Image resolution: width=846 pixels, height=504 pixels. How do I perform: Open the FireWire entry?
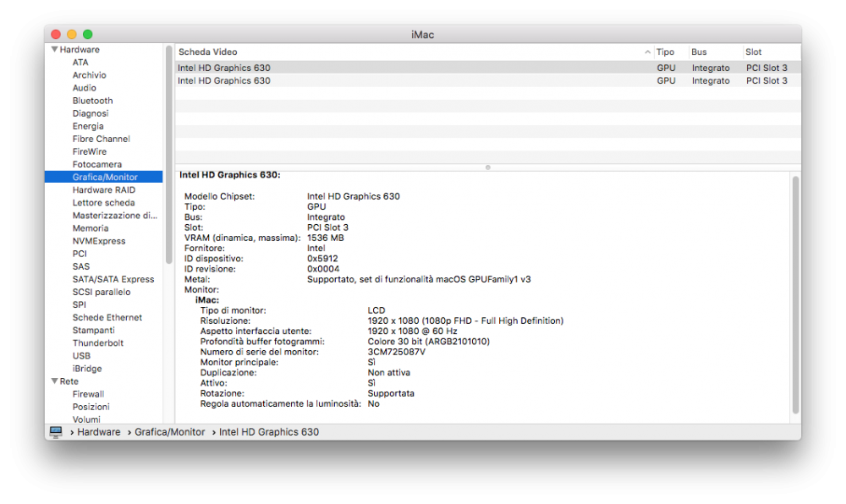pos(90,151)
